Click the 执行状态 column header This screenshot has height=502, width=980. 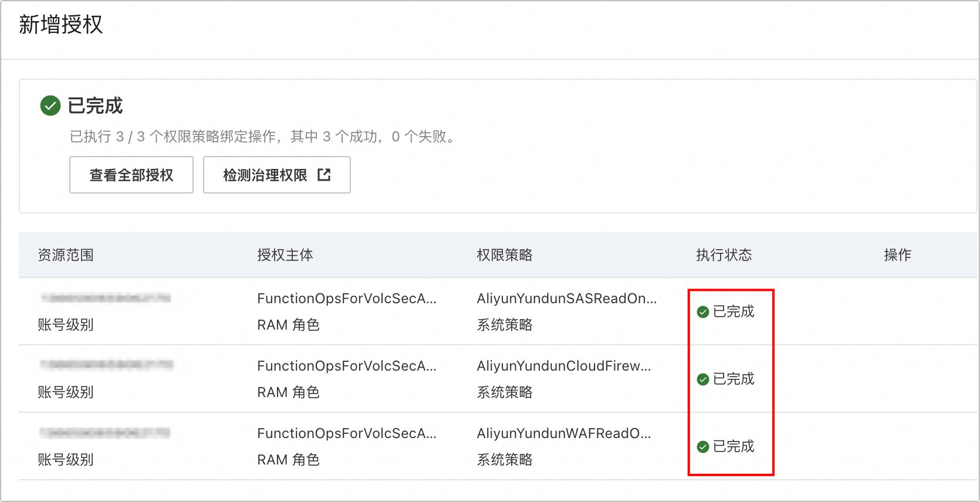(x=724, y=255)
